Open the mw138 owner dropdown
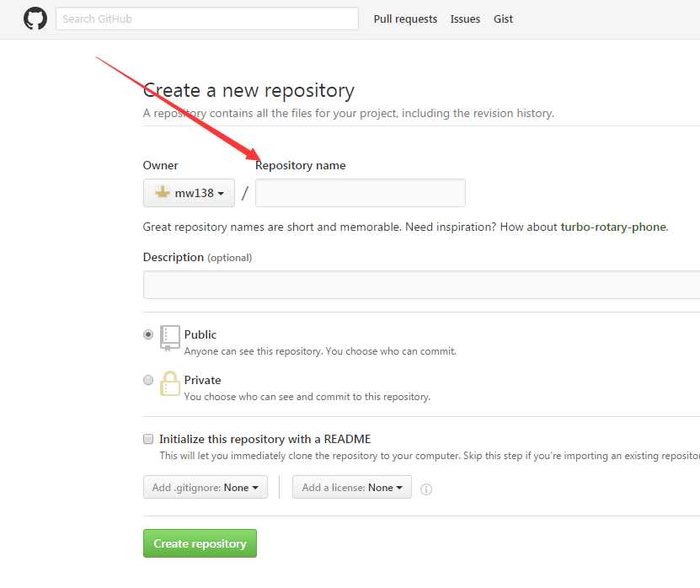Screen dimensions: 700x588 pos(189,193)
